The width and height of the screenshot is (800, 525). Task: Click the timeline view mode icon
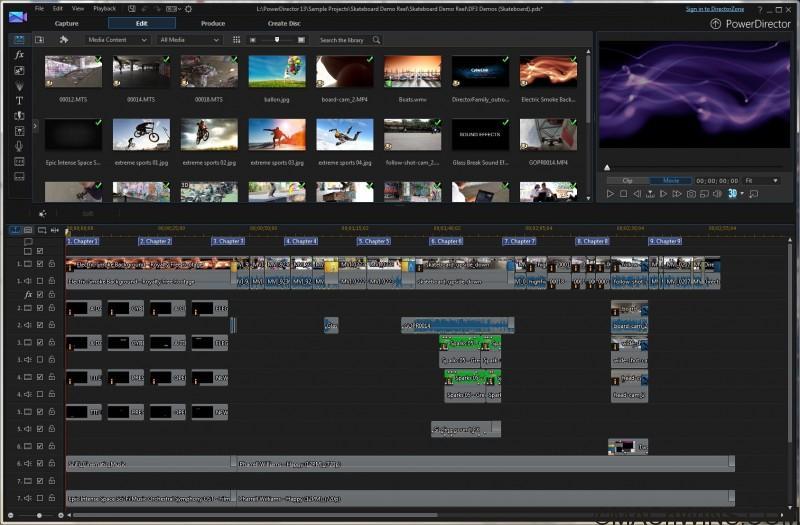[15, 230]
